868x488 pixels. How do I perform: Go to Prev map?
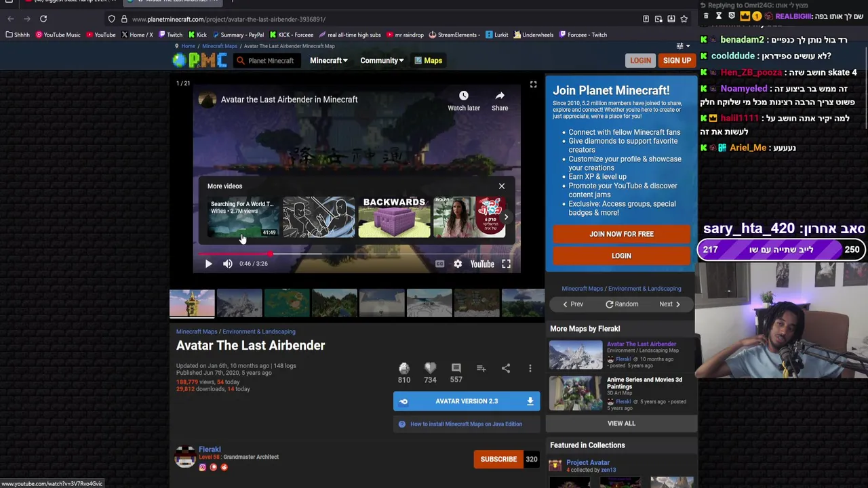[x=573, y=304]
